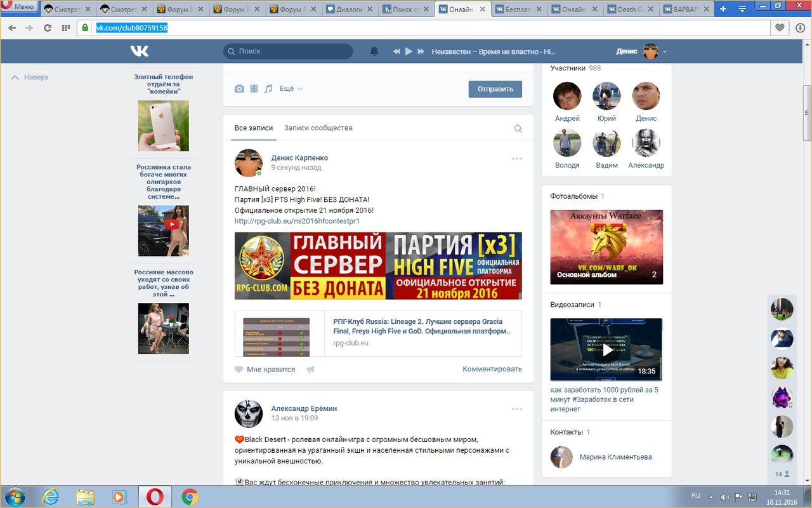Skip to previous audio track
This screenshot has width=812, height=508.
[396, 51]
